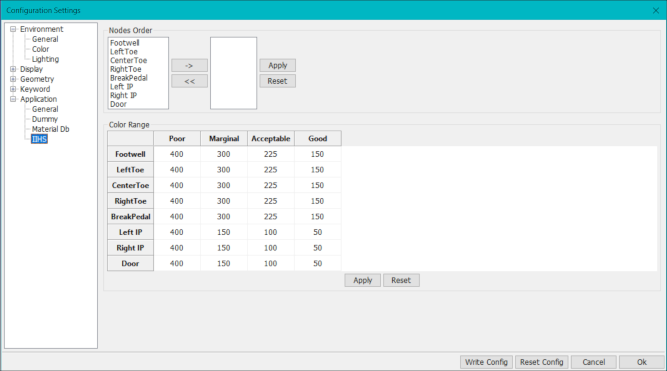Click the Good column header
The height and width of the screenshot is (371, 667).
click(318, 139)
